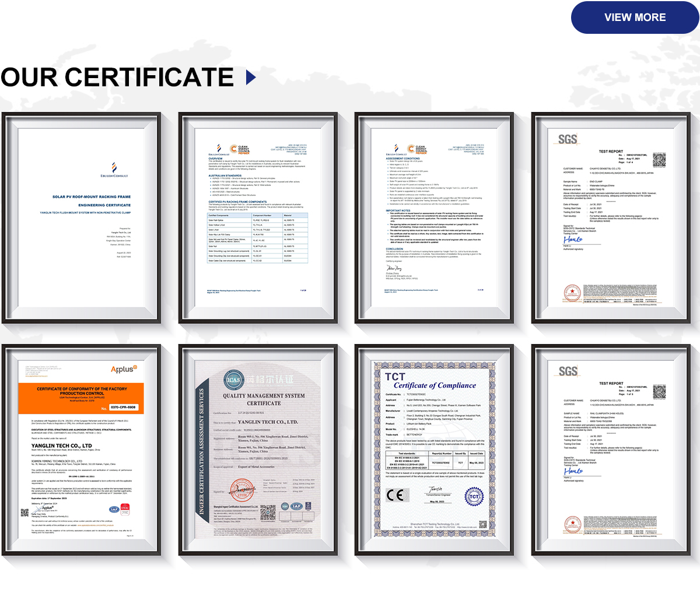Viewport: 700px width, 597px height.
Task: Click Clean Energy Council logo on Assessment Conditions page
Action: [x=418, y=149]
